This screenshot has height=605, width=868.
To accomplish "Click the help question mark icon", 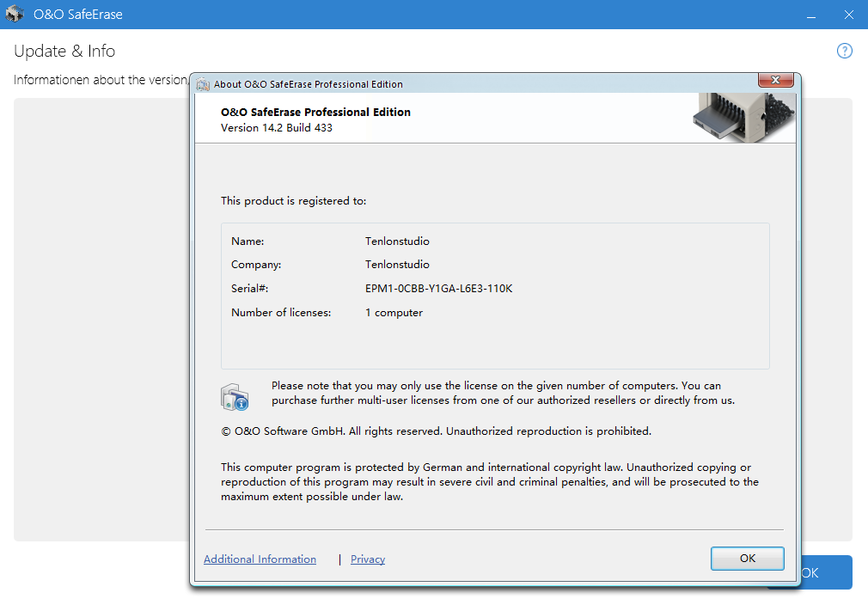I will point(844,51).
